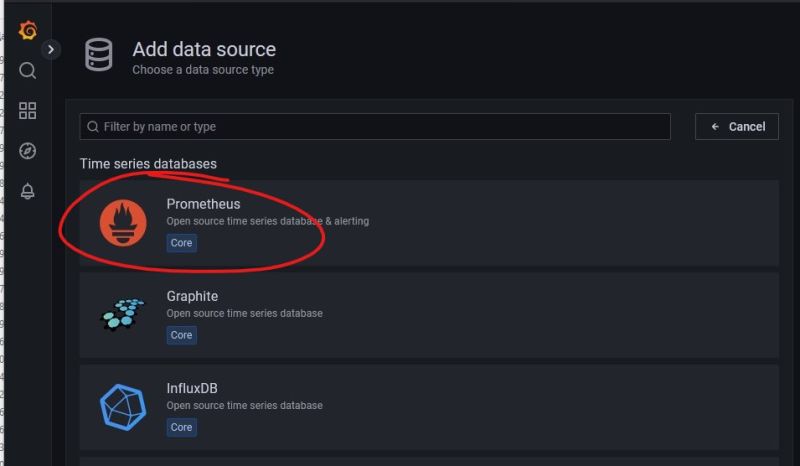The height and width of the screenshot is (466, 800).
Task: Click the InfluxDB 'Open source time series database' description
Action: click(x=244, y=406)
